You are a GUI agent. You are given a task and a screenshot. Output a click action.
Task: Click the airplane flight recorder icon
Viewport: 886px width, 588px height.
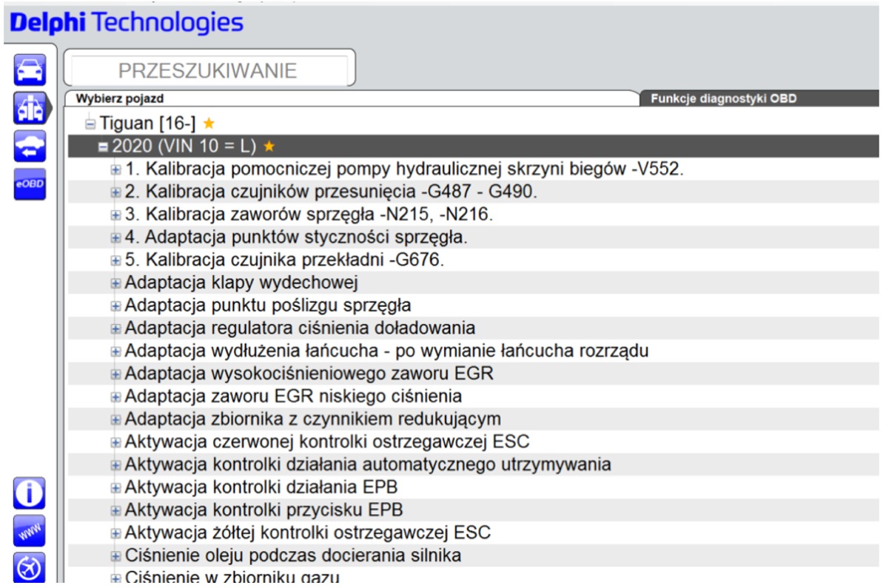tap(30, 568)
